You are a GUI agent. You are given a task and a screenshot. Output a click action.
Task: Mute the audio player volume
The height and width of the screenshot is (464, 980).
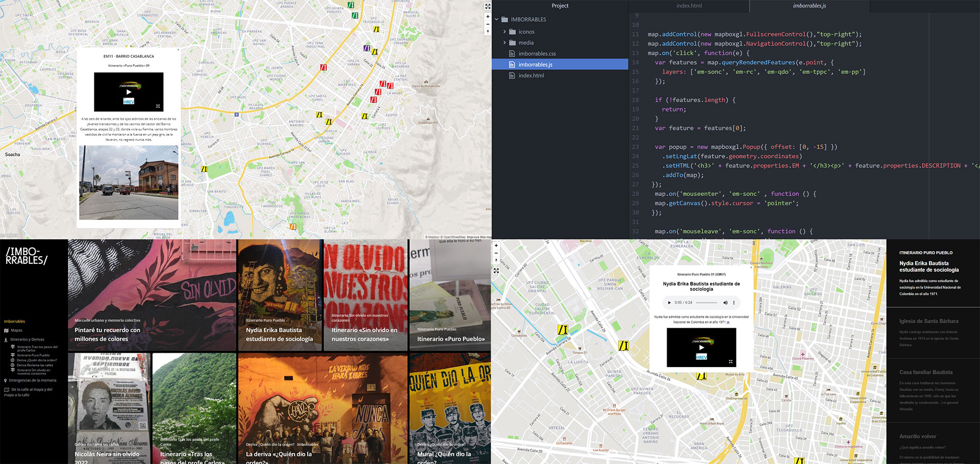[x=725, y=303]
